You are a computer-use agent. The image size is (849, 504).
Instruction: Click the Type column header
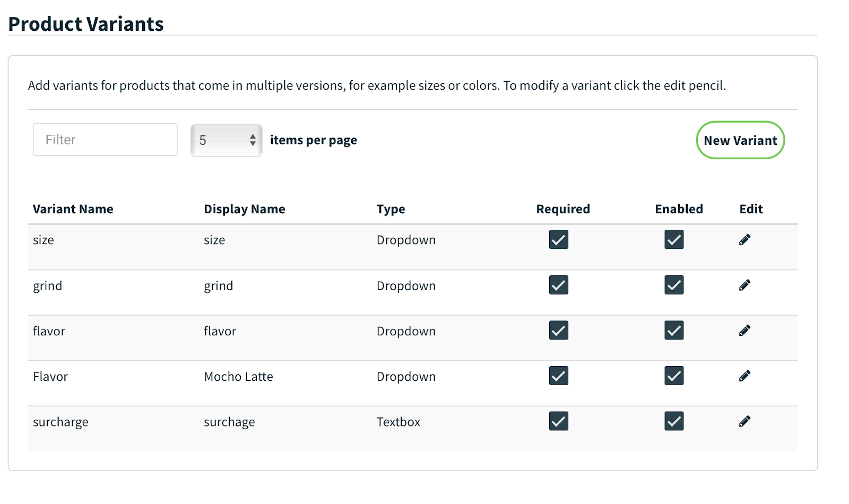coord(391,209)
